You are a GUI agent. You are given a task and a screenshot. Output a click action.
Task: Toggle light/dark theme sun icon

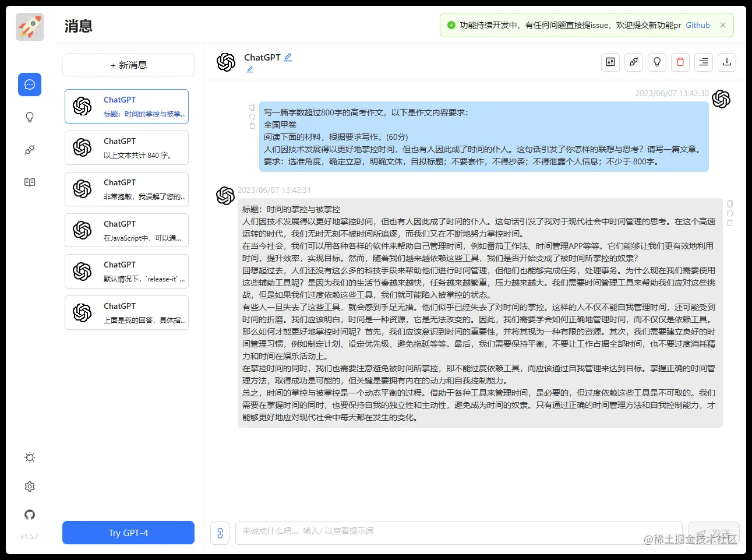pyautogui.click(x=30, y=457)
